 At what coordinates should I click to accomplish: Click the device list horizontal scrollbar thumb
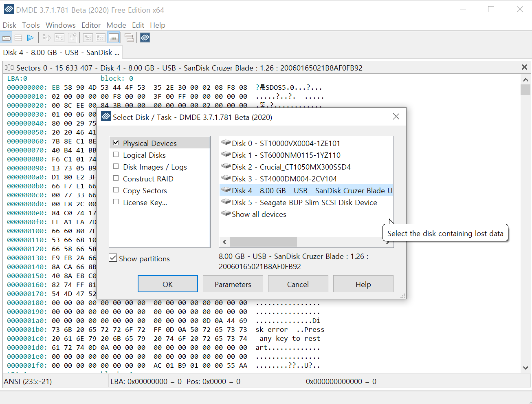[264, 242]
